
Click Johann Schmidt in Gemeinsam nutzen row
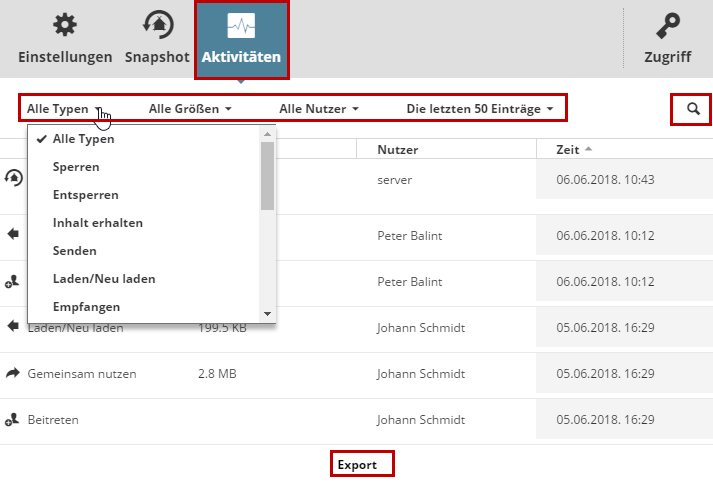421,373
